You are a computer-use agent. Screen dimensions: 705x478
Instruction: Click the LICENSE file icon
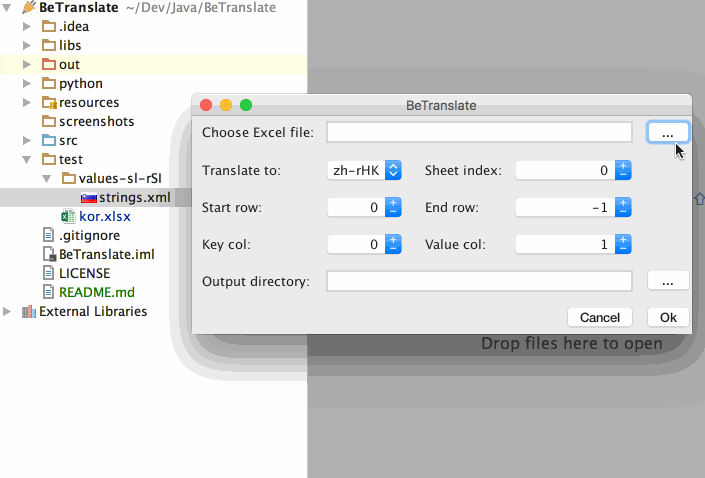pos(48,273)
